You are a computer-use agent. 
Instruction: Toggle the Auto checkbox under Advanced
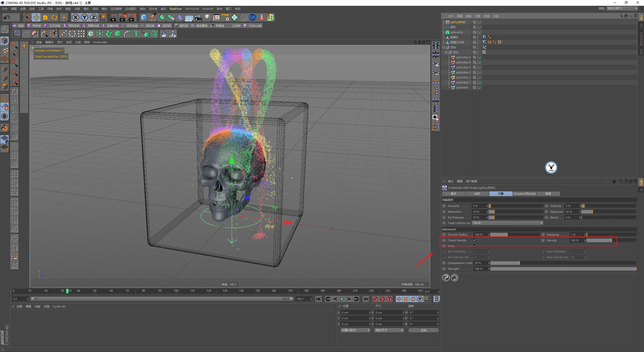point(475,246)
